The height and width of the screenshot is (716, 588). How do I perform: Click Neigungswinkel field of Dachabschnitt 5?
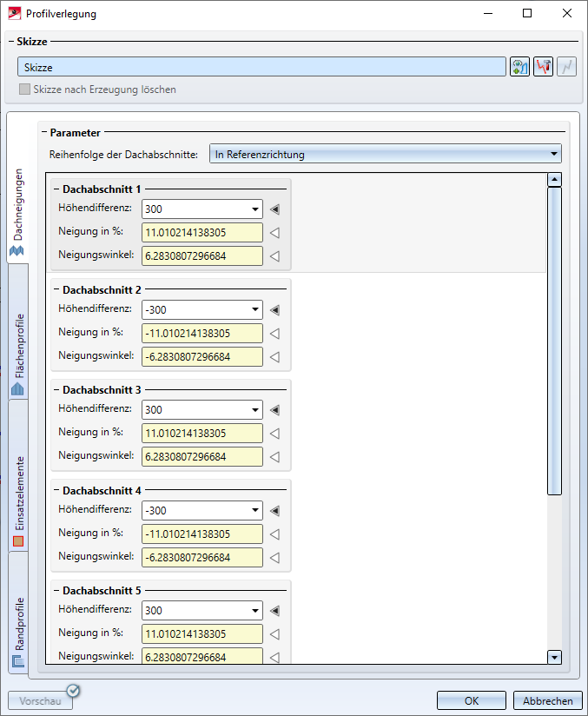tap(202, 656)
